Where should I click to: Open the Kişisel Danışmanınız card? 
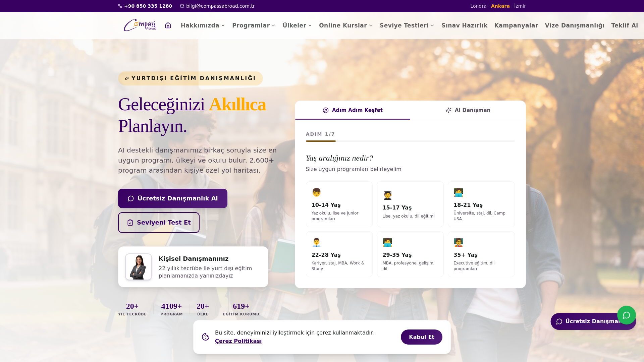pos(193,267)
